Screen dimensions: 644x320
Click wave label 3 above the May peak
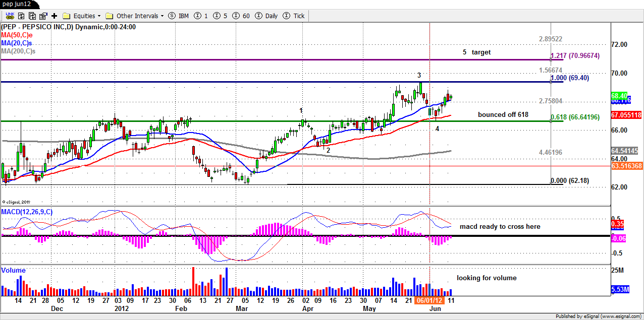[x=419, y=75]
